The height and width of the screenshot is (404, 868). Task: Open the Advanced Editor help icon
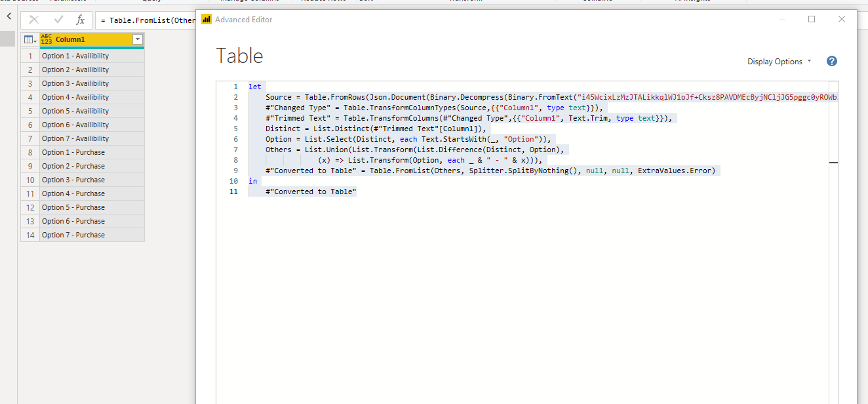pyautogui.click(x=832, y=61)
